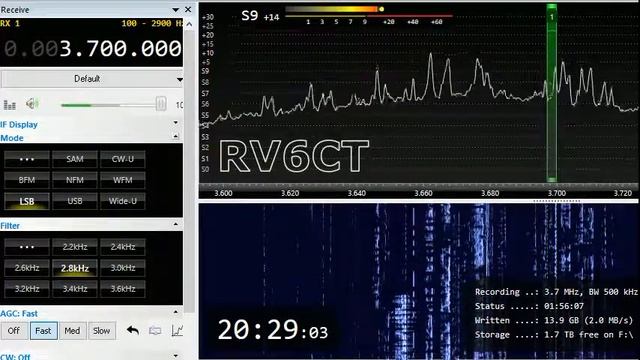Select WFM mode
640x360 pixels.
click(122, 180)
